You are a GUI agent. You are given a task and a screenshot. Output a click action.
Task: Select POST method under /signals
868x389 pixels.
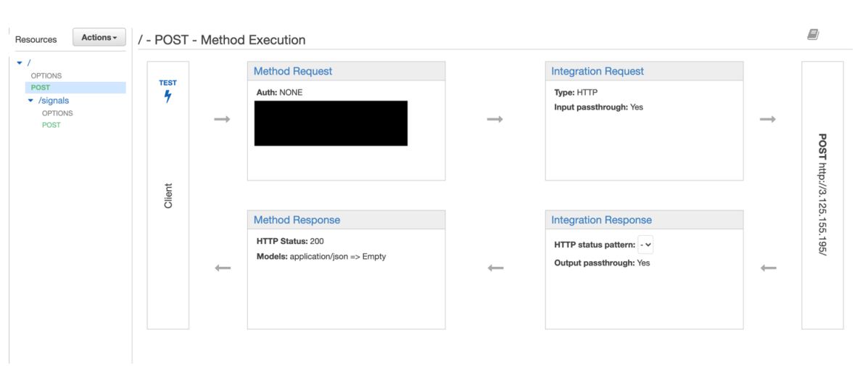tap(51, 126)
